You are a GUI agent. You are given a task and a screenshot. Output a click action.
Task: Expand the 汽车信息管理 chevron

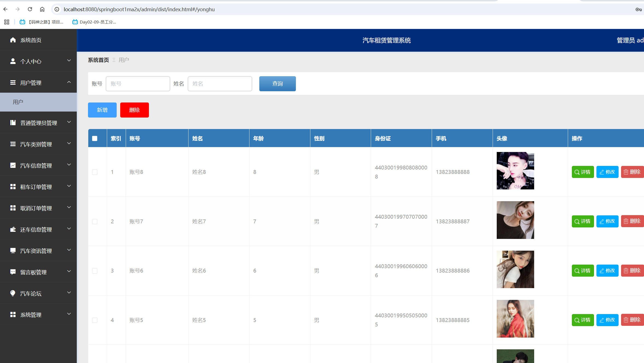(69, 165)
